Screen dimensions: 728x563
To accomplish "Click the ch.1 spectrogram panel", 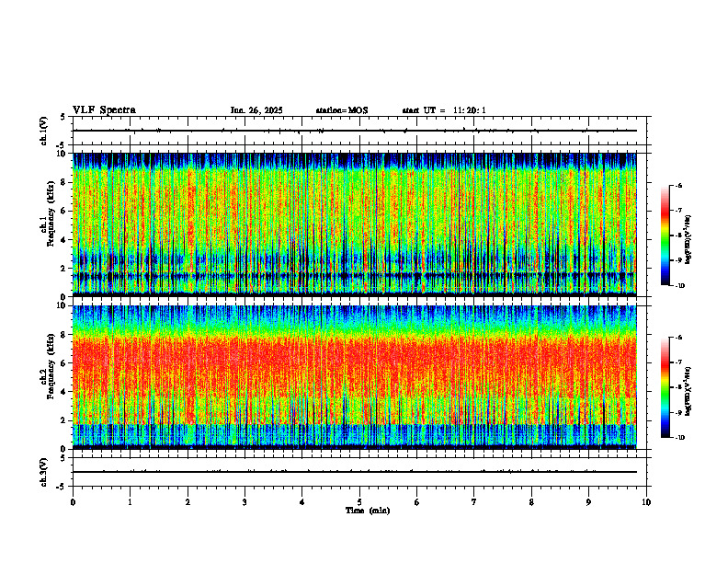I will click(x=355, y=224).
